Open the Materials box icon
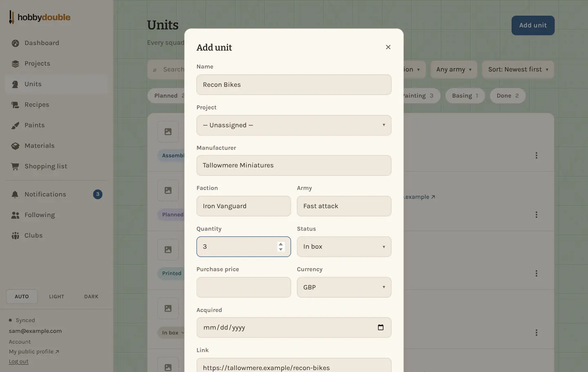The width and height of the screenshot is (588, 372). pyautogui.click(x=16, y=146)
